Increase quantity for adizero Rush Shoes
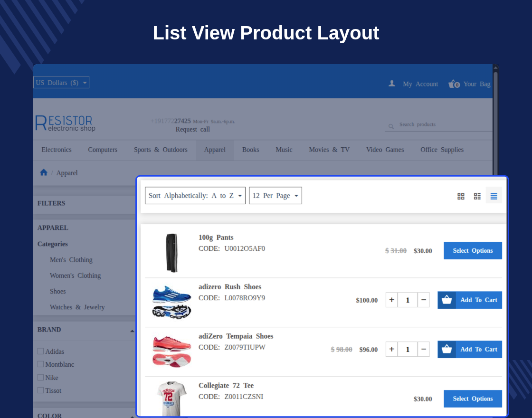 [391, 300]
